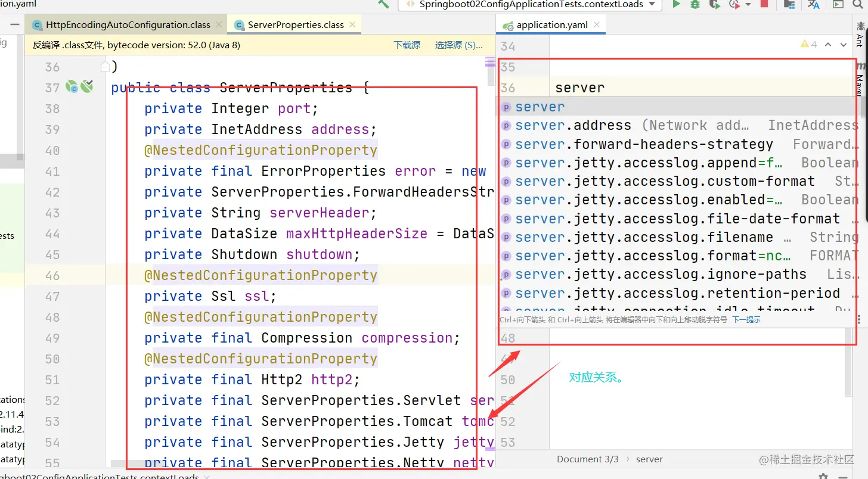Click the second Spring gutter icon on line 37

click(87, 87)
